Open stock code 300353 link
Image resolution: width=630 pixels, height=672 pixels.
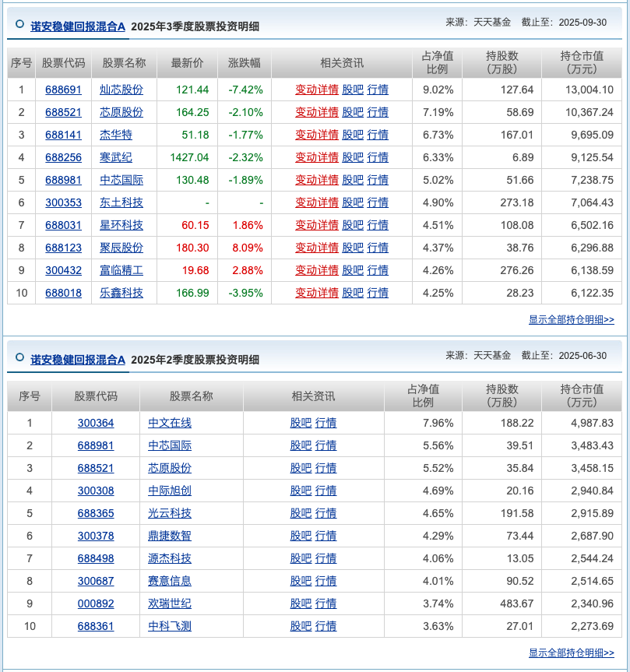[63, 202]
